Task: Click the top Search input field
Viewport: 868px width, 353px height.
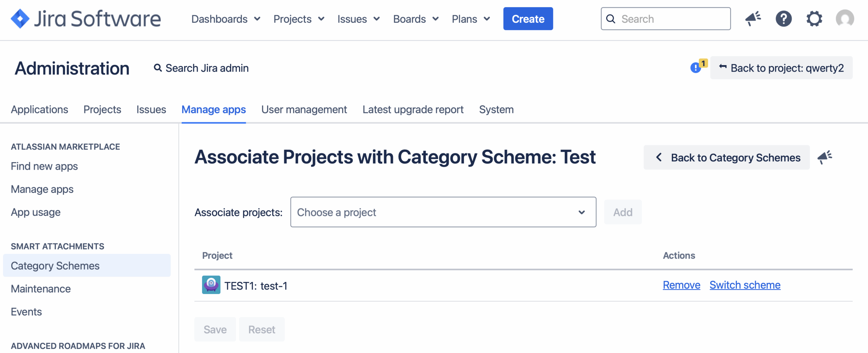Action: click(x=671, y=19)
